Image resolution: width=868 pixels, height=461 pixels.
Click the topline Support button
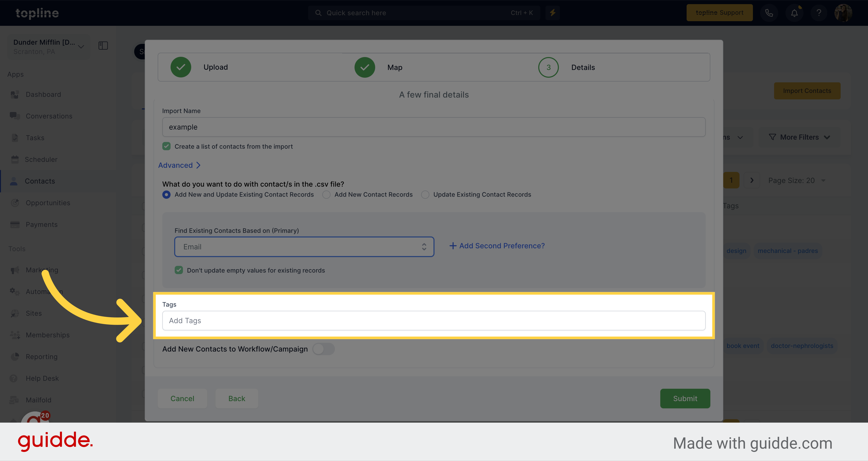(719, 13)
